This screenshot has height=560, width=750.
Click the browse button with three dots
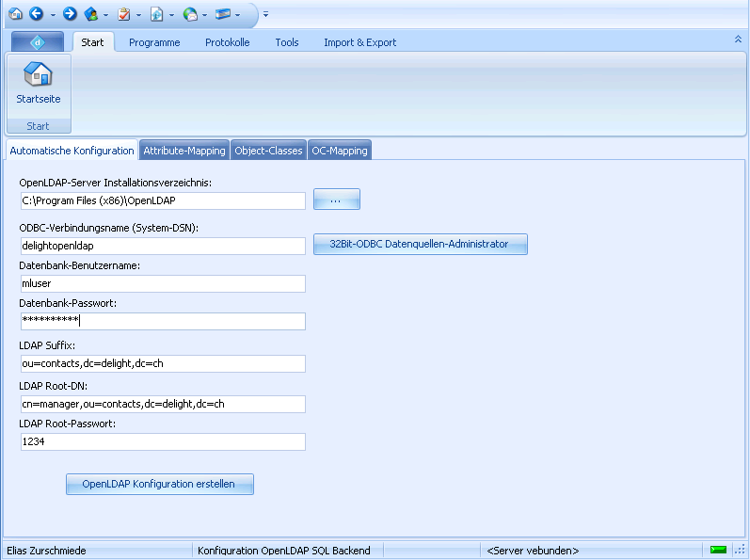[x=337, y=200]
